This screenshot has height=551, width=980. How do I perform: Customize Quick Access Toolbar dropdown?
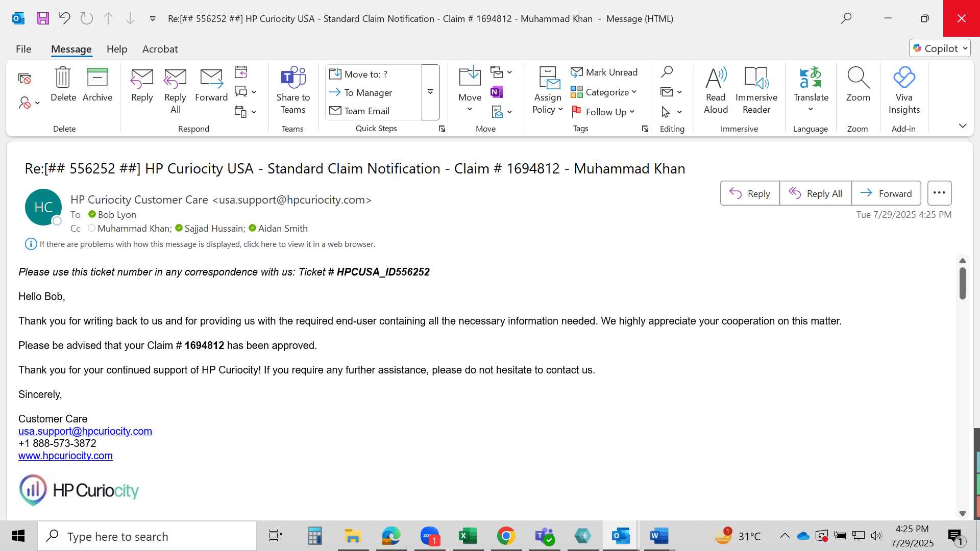pos(152,19)
